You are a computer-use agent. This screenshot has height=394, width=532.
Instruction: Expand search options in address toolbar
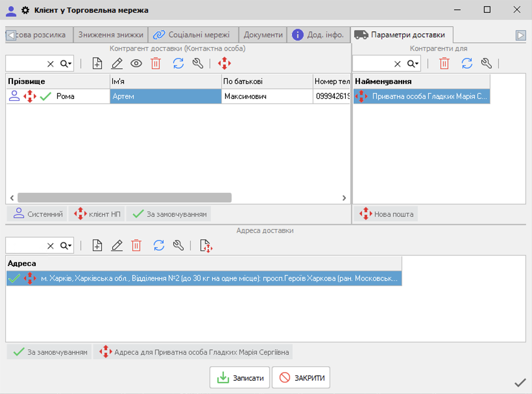click(x=66, y=246)
